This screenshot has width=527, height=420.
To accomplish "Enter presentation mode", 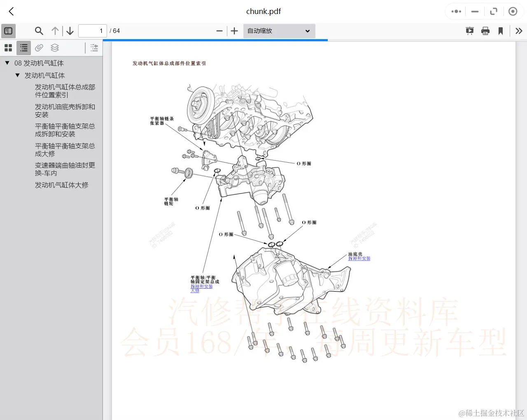I will click(x=469, y=30).
